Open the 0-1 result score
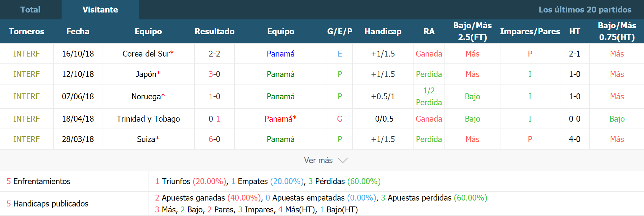Viewport: 644px width, 216px height. click(214, 119)
